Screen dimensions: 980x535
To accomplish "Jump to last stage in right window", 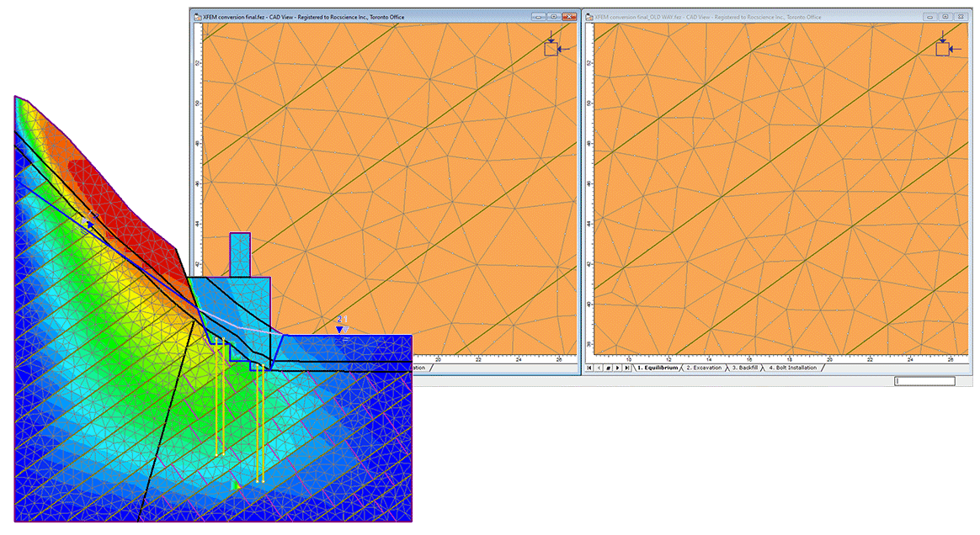I will point(627,368).
